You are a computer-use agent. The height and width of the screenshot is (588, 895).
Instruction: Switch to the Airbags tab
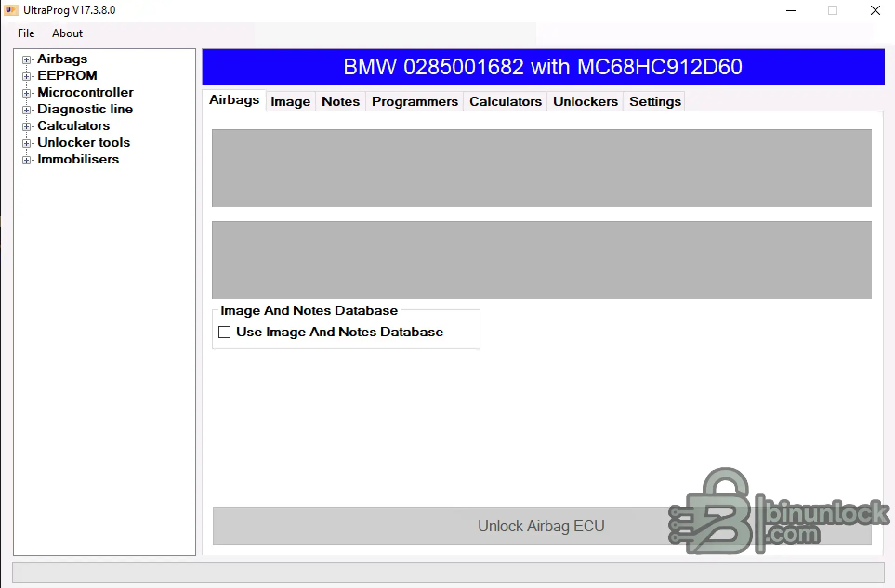[234, 100]
